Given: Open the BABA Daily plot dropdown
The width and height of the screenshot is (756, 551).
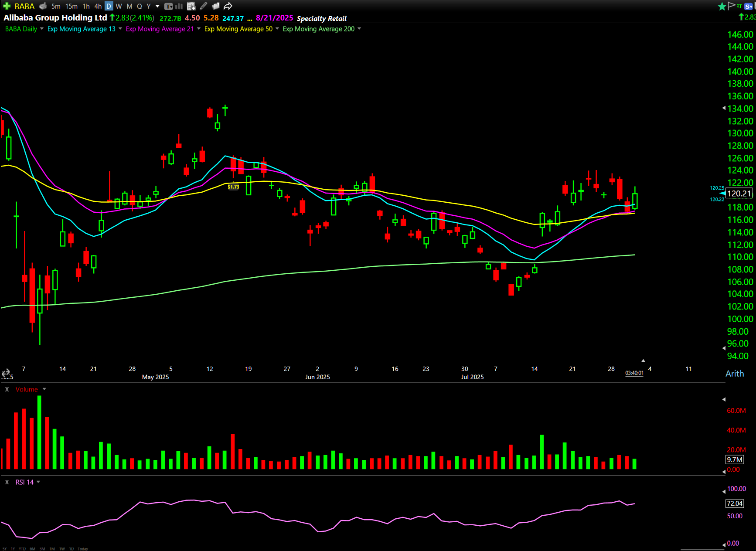Looking at the screenshot, I should (x=42, y=29).
